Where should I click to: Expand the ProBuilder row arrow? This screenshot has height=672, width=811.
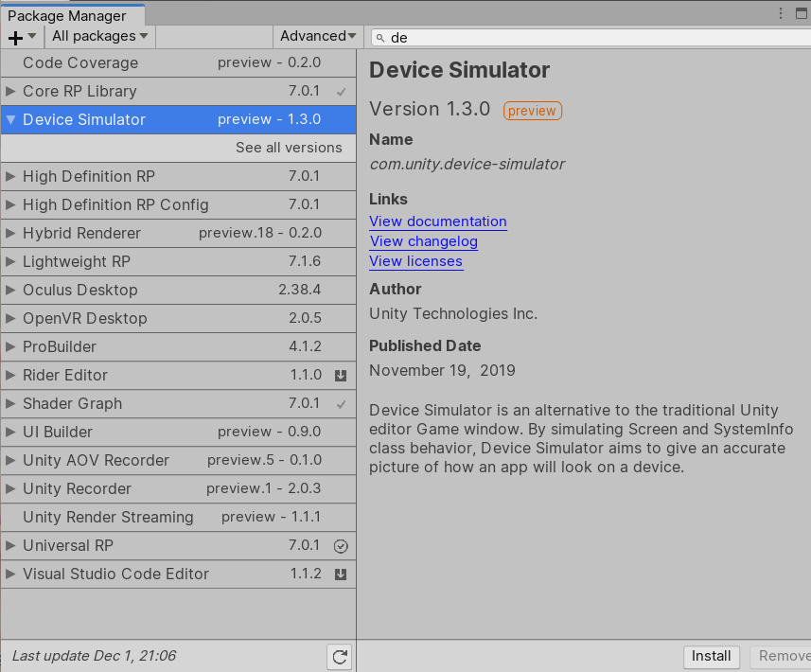pos(10,347)
